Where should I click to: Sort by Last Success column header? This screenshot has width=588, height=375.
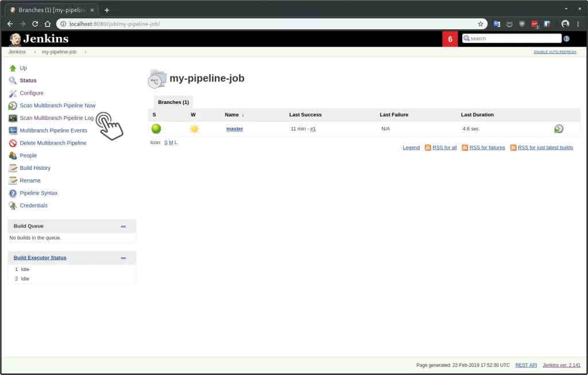click(305, 115)
